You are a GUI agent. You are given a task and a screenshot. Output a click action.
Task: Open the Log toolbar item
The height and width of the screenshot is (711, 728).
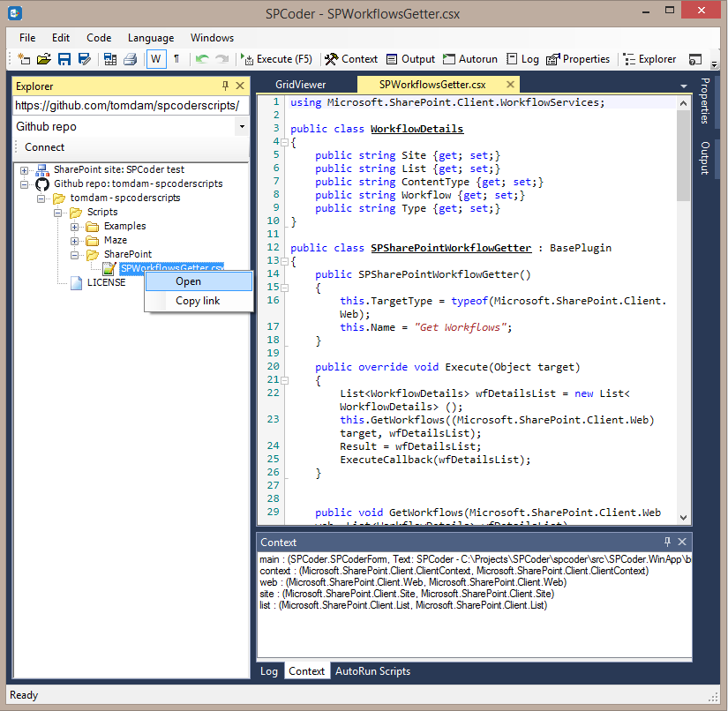[522, 59]
